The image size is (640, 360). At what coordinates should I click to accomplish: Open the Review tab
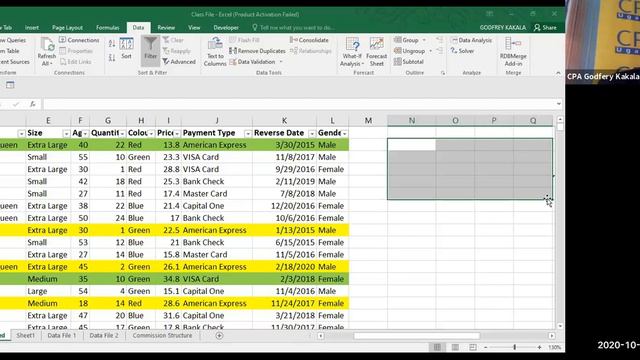(166, 27)
